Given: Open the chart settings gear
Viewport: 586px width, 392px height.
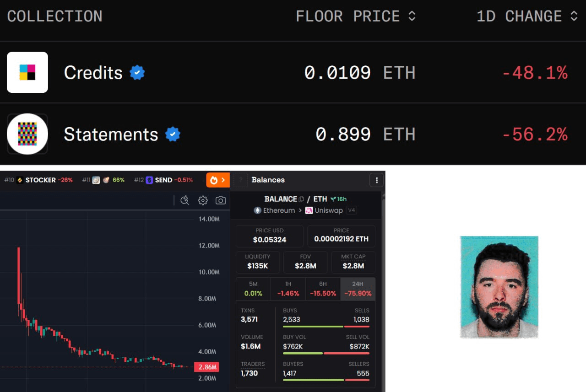Looking at the screenshot, I should pos(203,200).
